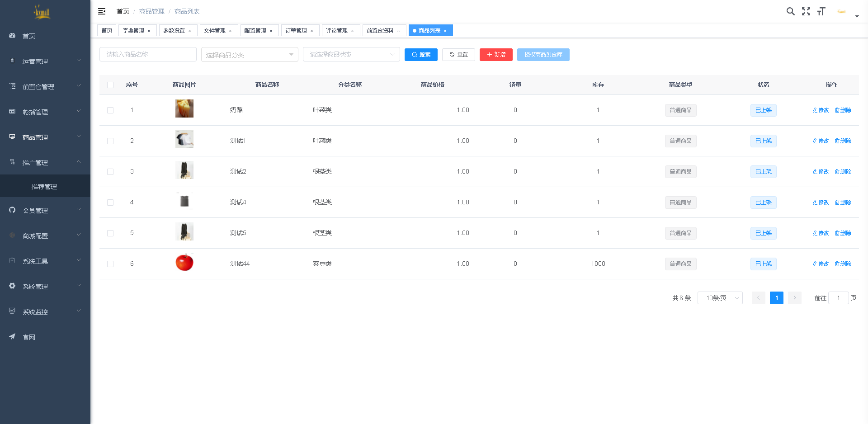868x424 pixels.
Task: Switch to the 订单管理 tab
Action: click(297, 30)
